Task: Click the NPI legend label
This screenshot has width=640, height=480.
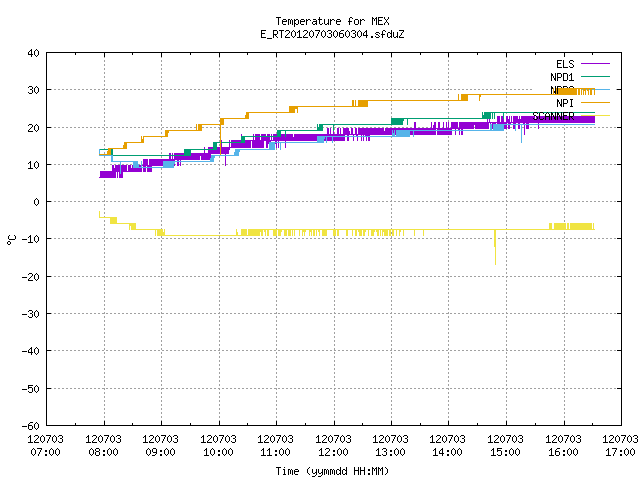Action: coord(565,103)
